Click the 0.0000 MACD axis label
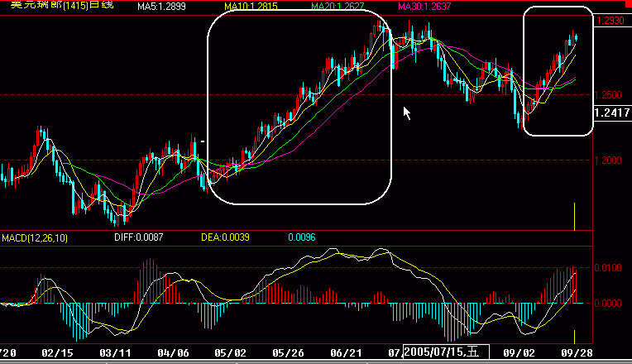The width and height of the screenshot is (632, 364). pyautogui.click(x=608, y=303)
